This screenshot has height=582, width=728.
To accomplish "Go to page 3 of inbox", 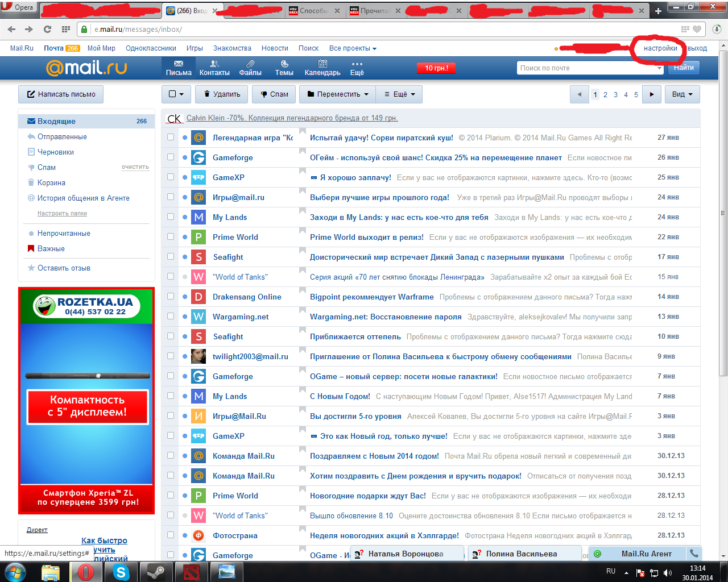I will [615, 95].
